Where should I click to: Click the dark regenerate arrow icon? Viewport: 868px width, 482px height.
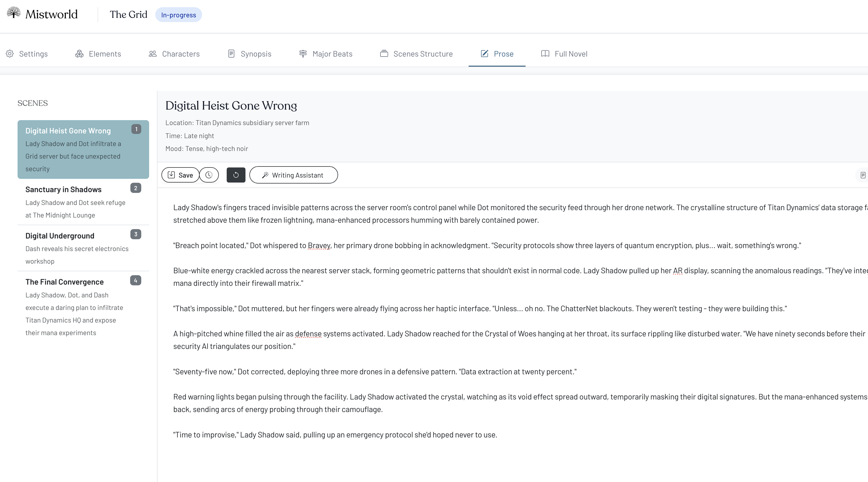[236, 175]
